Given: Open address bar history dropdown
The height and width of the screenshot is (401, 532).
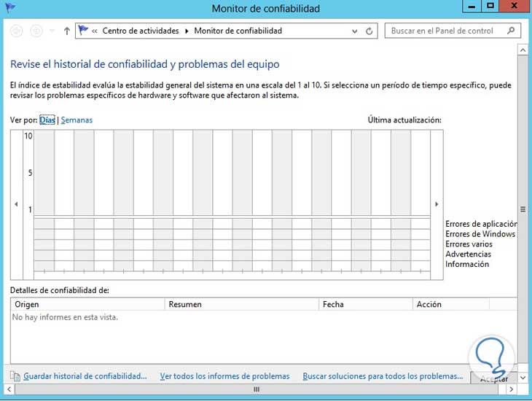Looking at the screenshot, I should pos(355,31).
